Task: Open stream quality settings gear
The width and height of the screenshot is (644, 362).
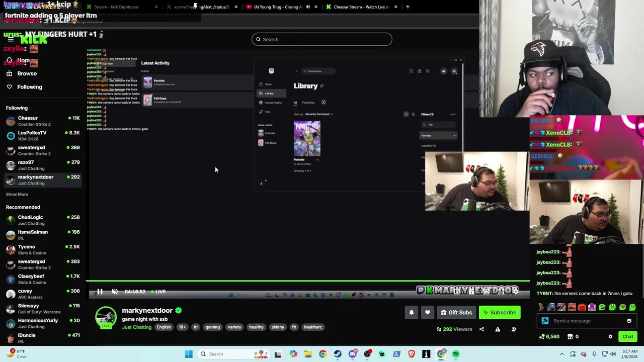Action: point(515,291)
